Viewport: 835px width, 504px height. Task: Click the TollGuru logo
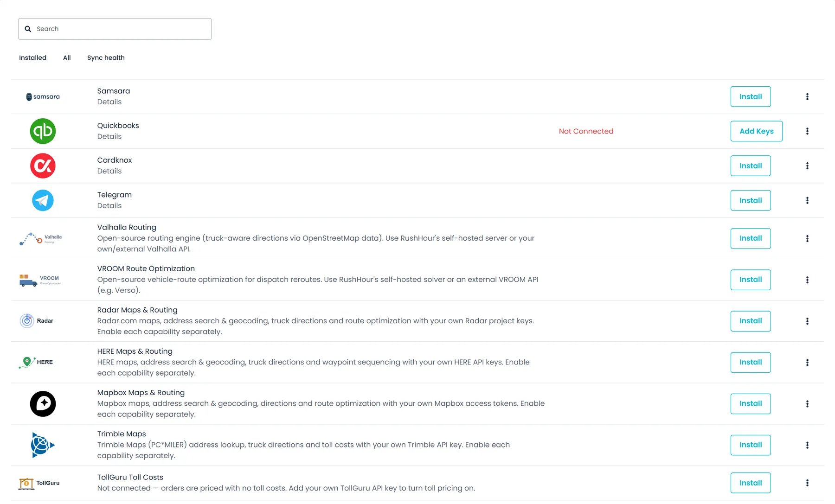39,483
